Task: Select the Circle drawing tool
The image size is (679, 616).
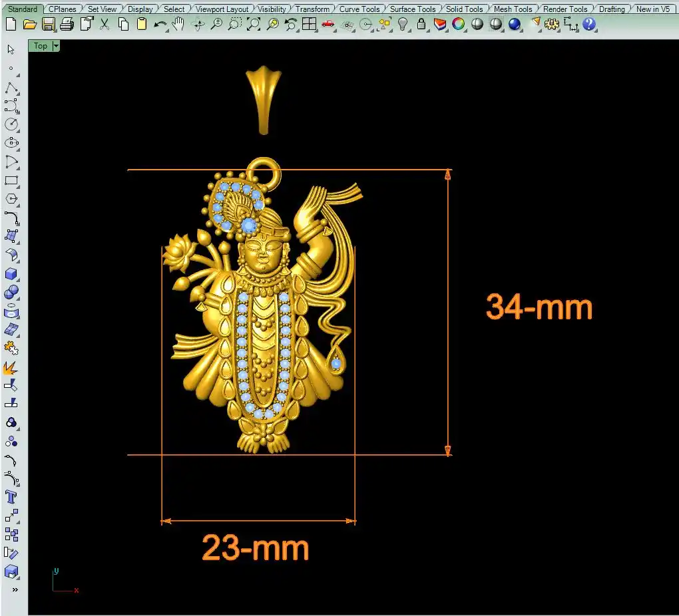Action: pyautogui.click(x=11, y=124)
